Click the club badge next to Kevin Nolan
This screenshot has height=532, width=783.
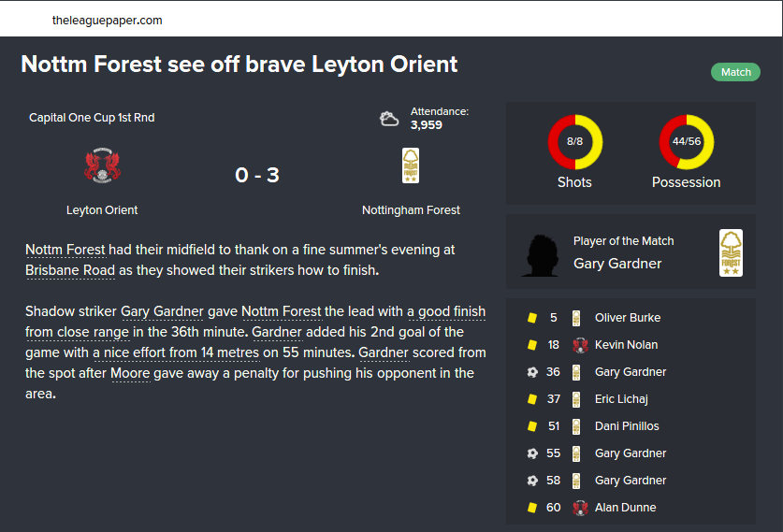(x=579, y=345)
